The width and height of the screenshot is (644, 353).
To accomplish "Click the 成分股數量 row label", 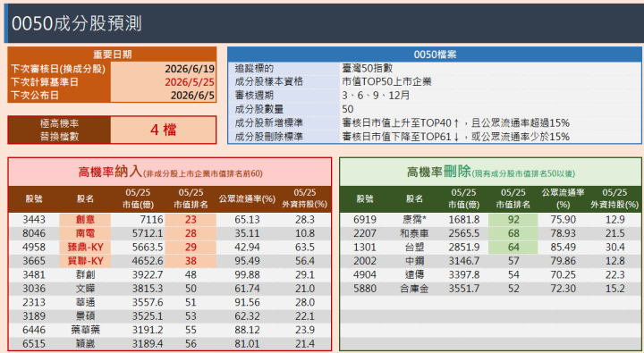I will click(x=258, y=109).
